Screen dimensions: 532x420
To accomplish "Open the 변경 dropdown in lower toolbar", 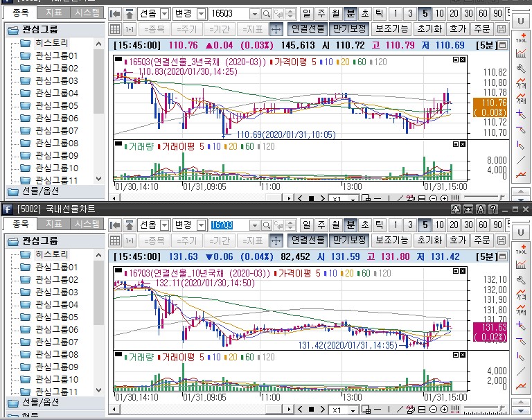I will (201, 225).
